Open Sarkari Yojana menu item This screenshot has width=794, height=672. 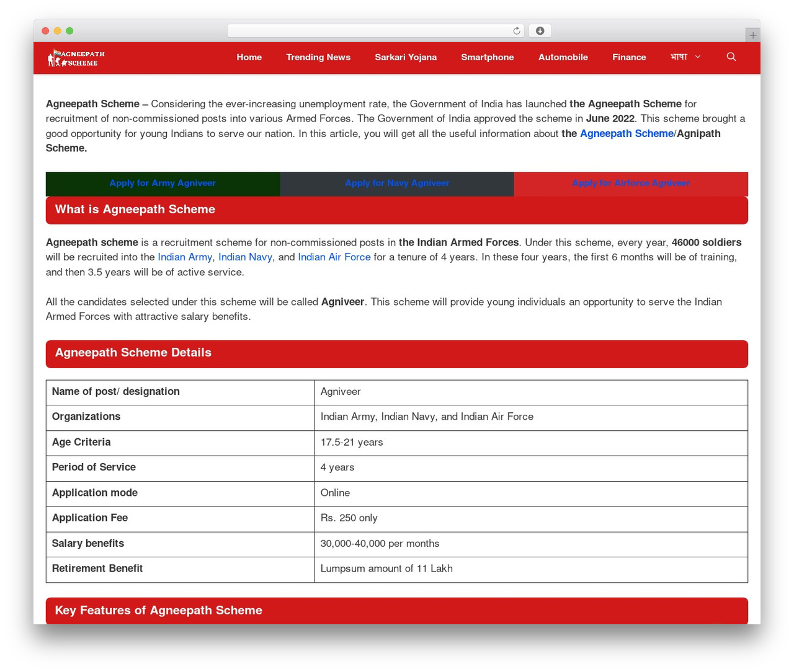(x=406, y=57)
